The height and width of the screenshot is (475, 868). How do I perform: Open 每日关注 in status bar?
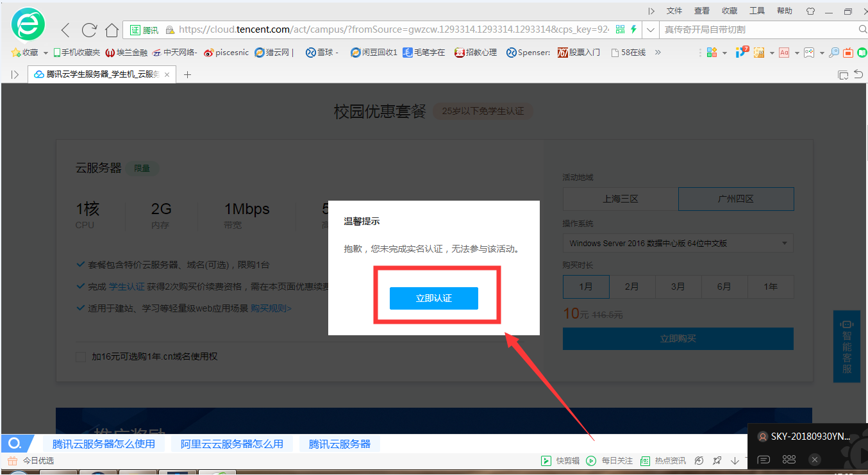pos(609,460)
